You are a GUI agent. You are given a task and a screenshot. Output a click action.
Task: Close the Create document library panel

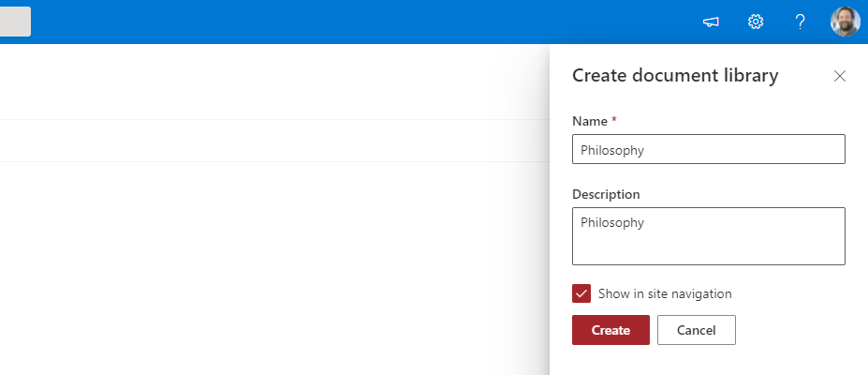(839, 76)
